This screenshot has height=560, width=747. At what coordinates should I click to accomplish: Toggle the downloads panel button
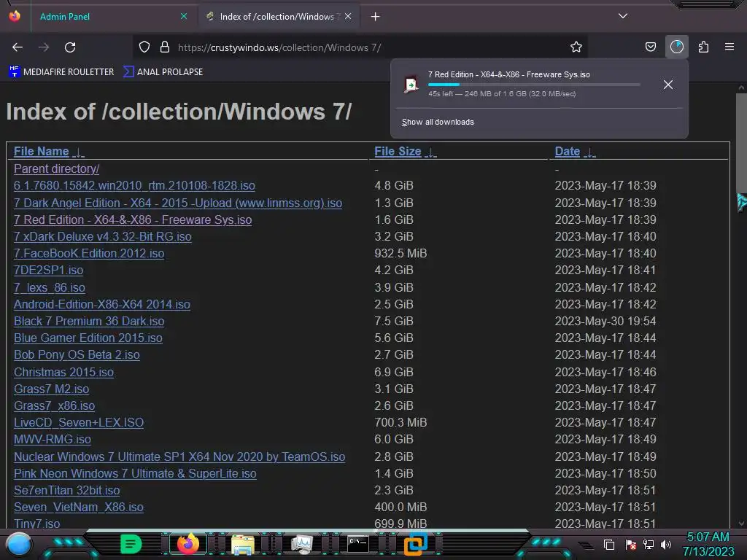coord(676,47)
